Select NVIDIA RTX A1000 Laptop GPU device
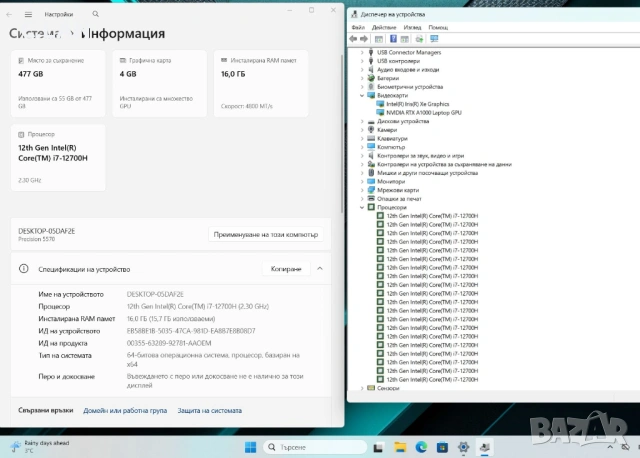640x458 pixels. [x=424, y=113]
